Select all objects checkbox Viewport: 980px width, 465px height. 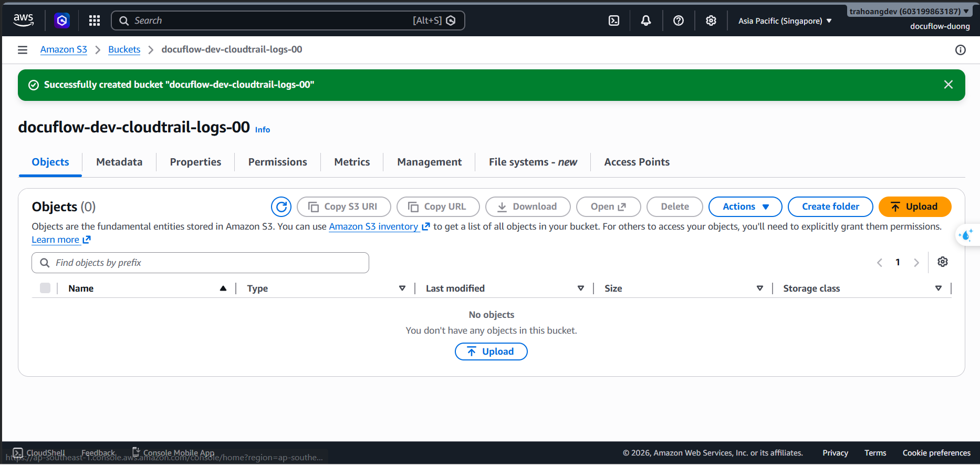point(45,288)
